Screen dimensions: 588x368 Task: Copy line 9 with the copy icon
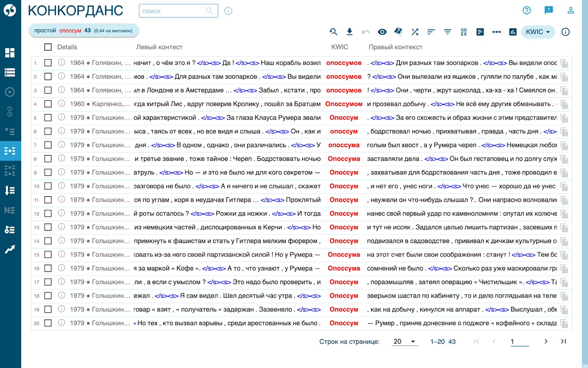click(x=564, y=173)
